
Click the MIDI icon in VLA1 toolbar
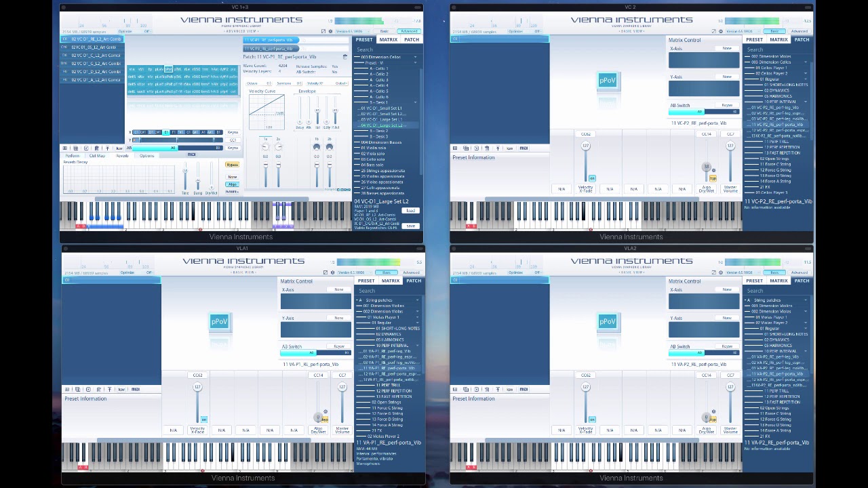point(136,389)
